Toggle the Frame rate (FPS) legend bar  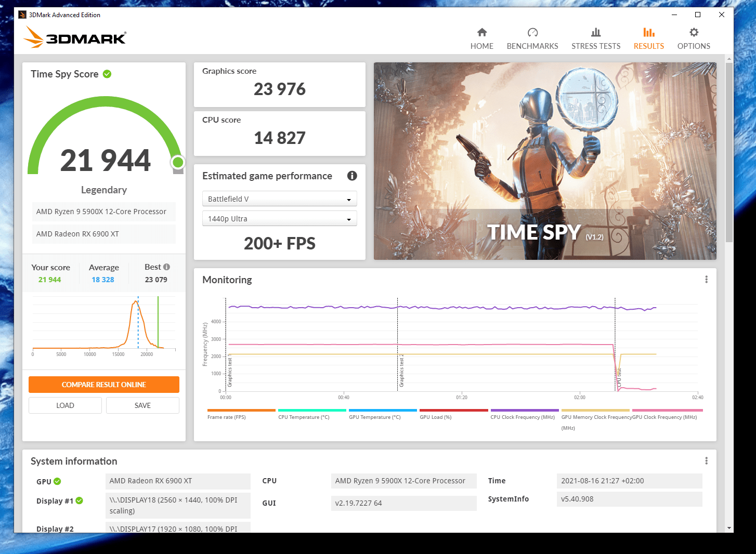pos(241,410)
